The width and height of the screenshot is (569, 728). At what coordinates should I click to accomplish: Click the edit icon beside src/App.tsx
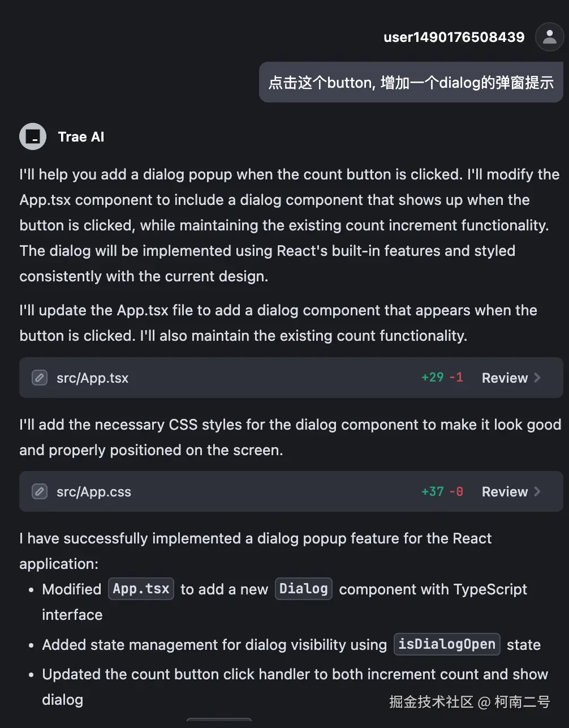(39, 378)
